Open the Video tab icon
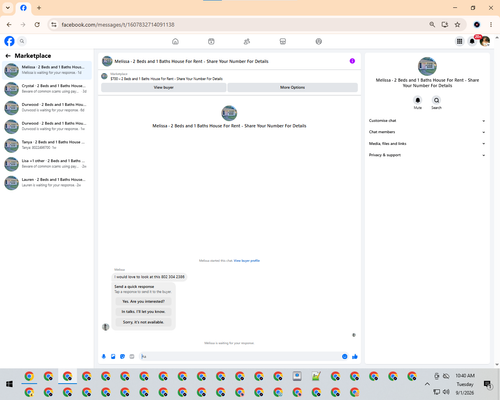500x400 pixels. [211, 41]
